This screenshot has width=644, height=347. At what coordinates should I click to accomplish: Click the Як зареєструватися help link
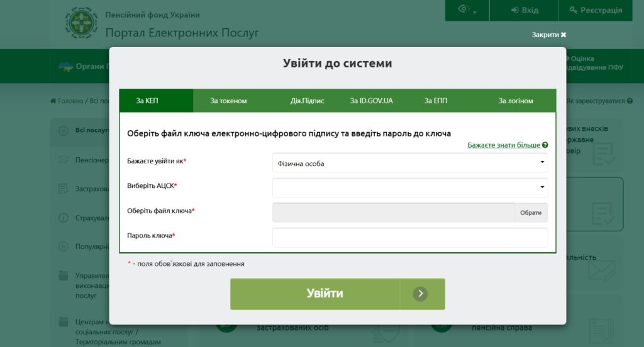598,101
